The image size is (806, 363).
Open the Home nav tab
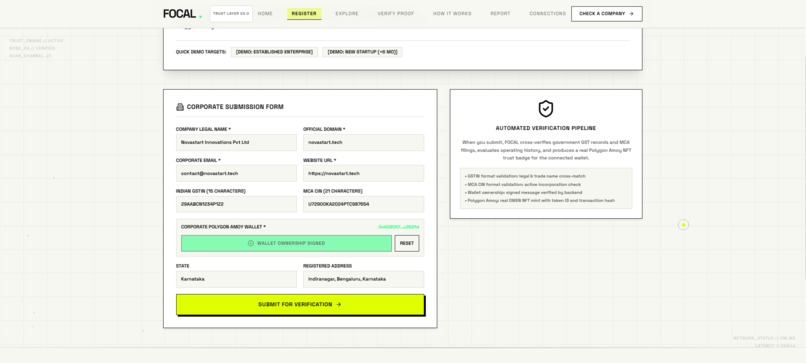(265, 14)
